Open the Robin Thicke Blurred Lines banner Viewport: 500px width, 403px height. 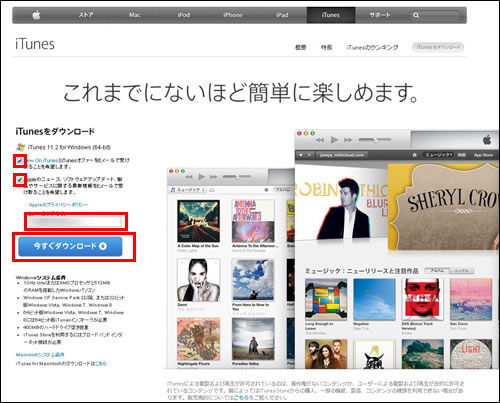341,203
